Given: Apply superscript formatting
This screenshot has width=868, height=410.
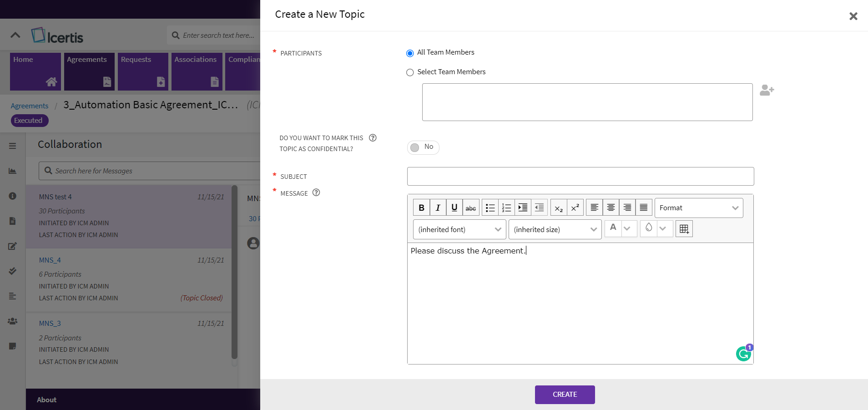Looking at the screenshot, I should pyautogui.click(x=575, y=208).
